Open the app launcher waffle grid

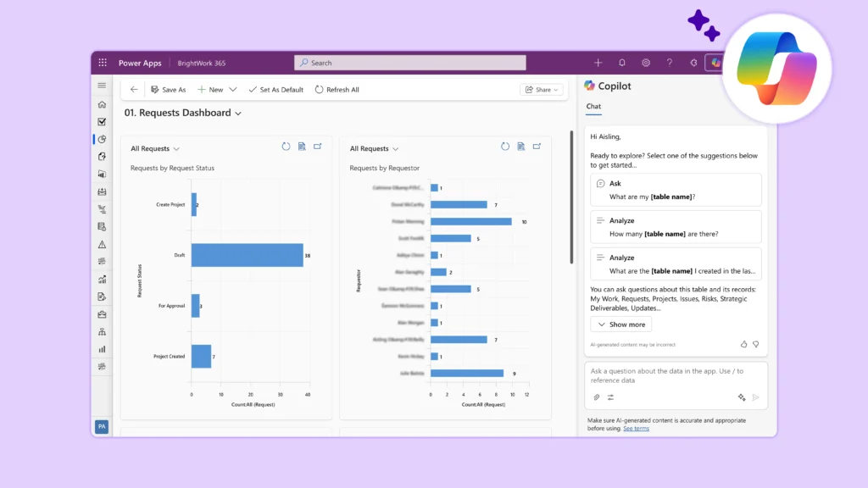click(x=103, y=63)
